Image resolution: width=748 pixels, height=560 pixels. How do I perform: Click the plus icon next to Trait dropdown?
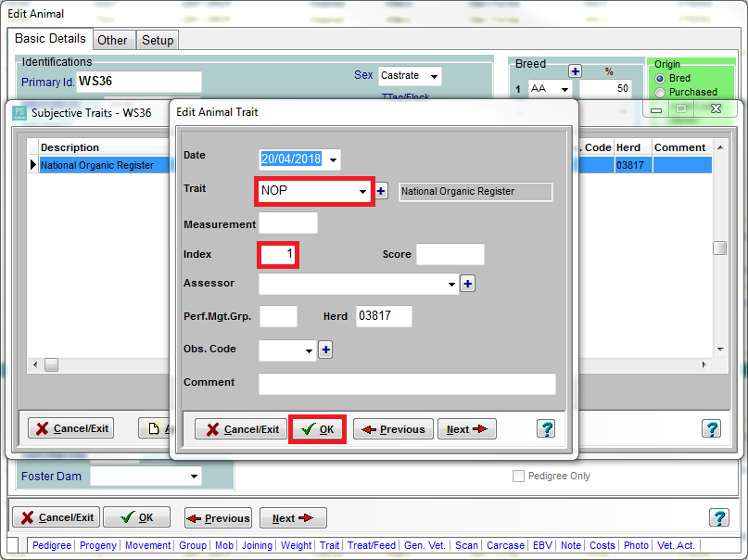click(381, 191)
